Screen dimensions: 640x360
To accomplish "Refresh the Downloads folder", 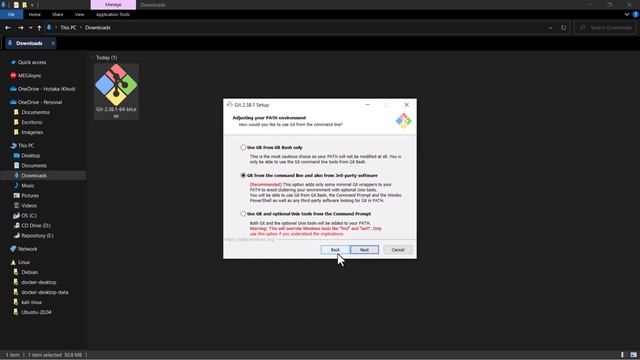I will (564, 28).
